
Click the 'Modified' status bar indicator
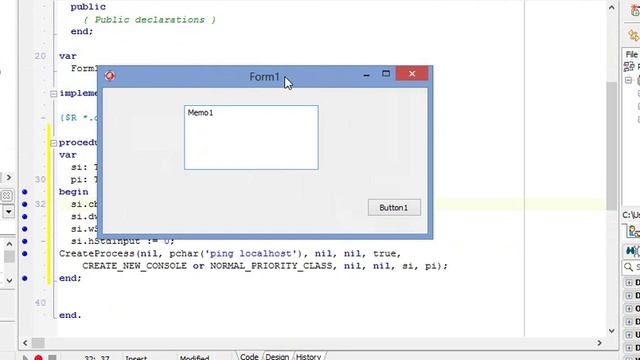(194, 358)
